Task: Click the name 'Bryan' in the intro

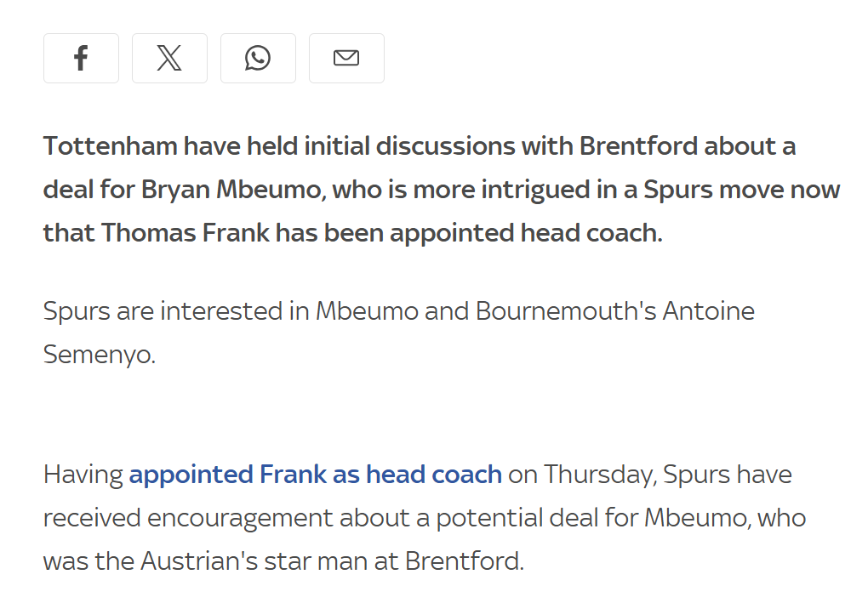Action: [x=175, y=190]
